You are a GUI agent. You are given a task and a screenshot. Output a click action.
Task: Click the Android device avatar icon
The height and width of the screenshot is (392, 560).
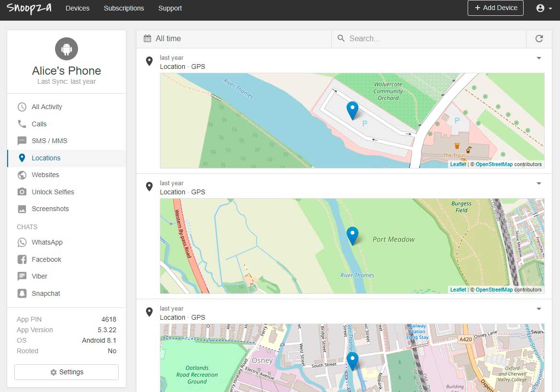[67, 48]
